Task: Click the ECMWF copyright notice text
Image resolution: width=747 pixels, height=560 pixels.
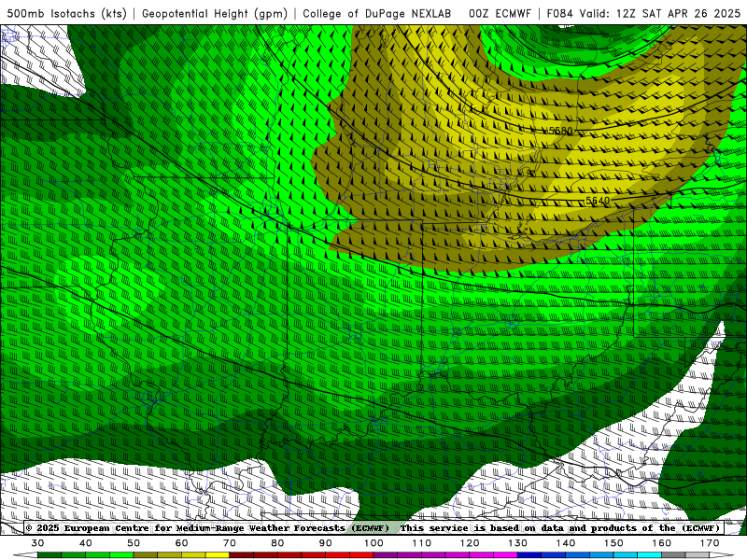Action: point(207,528)
